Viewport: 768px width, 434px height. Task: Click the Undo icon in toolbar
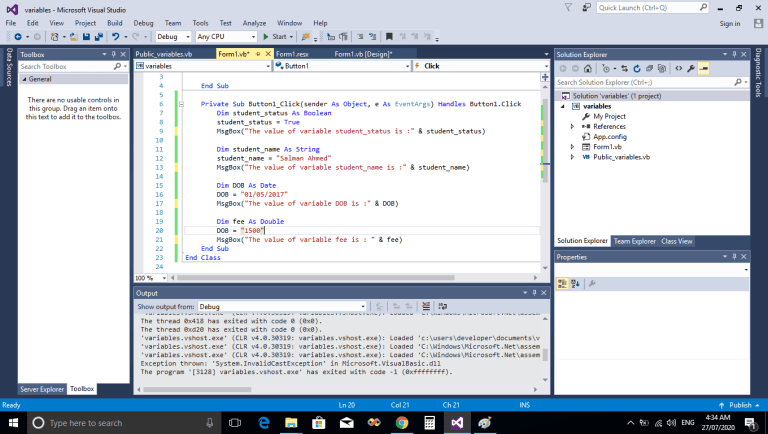pyautogui.click(x=117, y=37)
